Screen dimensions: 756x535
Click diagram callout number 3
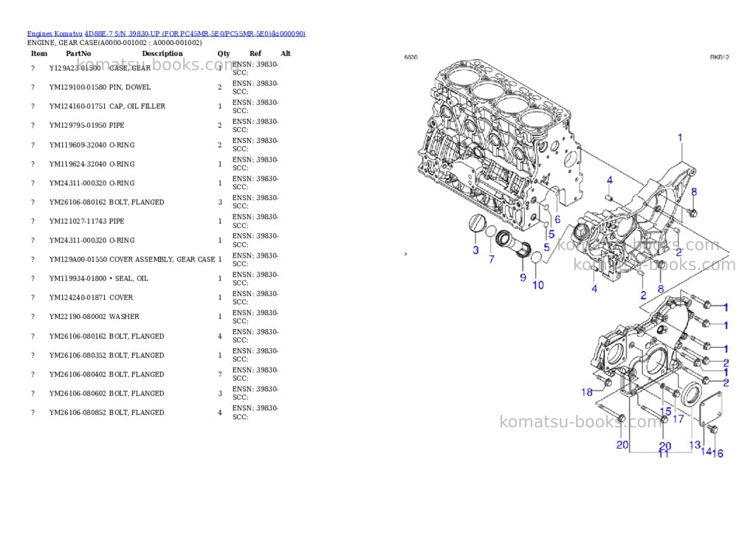tap(476, 249)
